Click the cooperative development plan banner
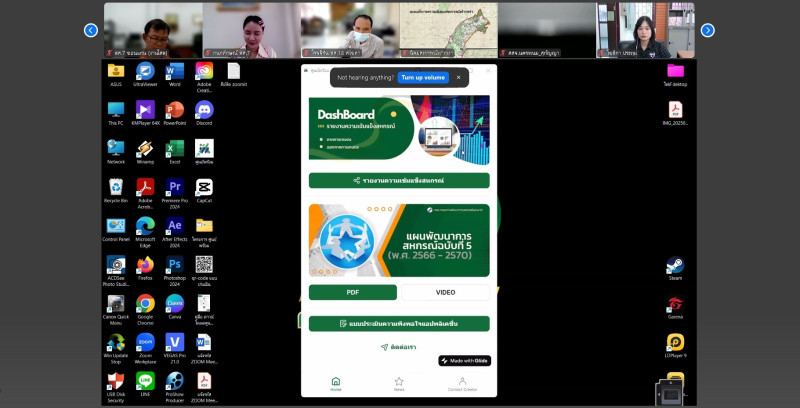 399,240
